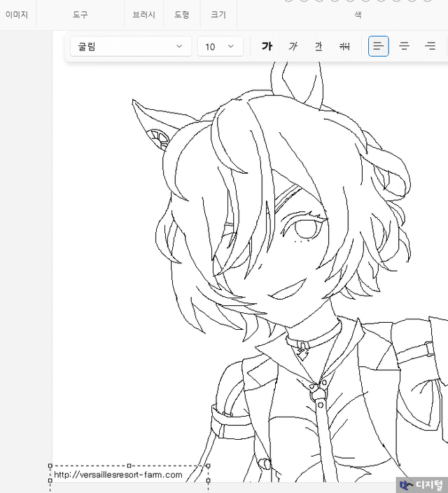
Task: Select the 브러시 ribbon group
Action: click(x=144, y=14)
